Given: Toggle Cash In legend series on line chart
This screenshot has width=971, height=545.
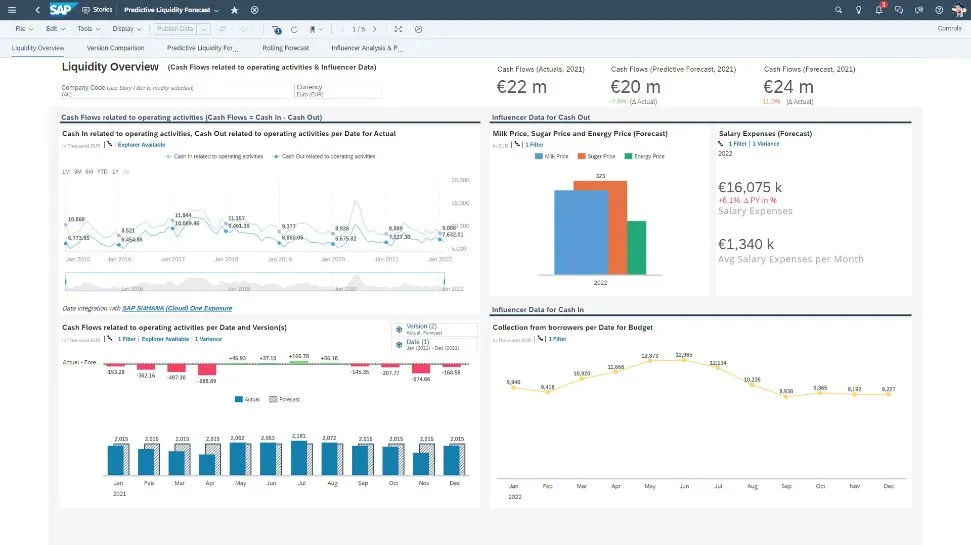Looking at the screenshot, I should [x=213, y=156].
